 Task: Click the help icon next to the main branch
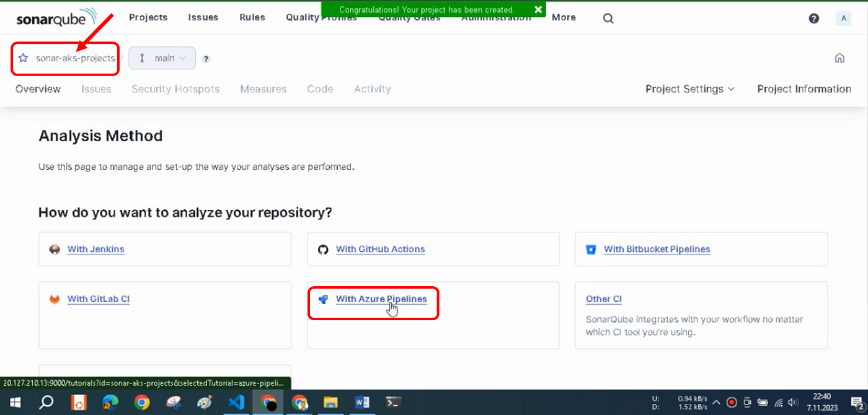[206, 59]
